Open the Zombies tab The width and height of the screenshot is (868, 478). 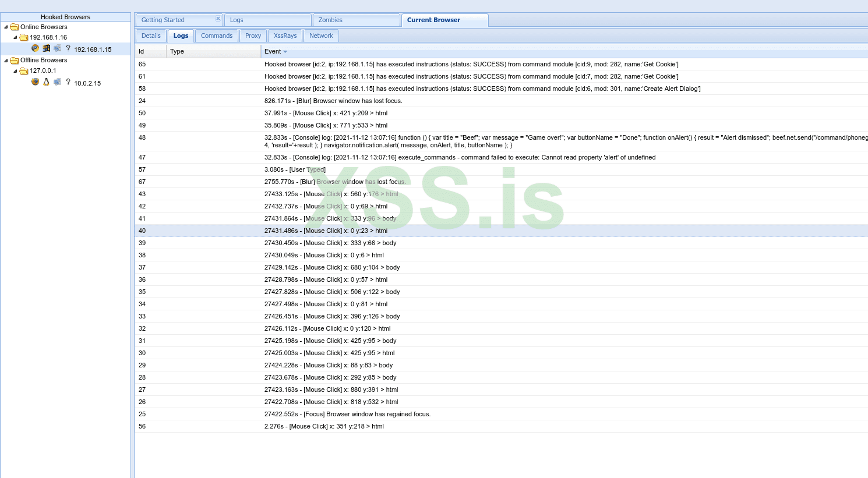click(x=357, y=20)
